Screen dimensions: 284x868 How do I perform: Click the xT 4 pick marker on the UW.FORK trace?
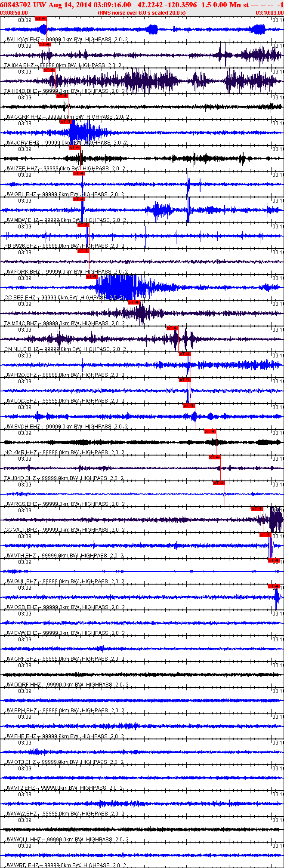83,251
